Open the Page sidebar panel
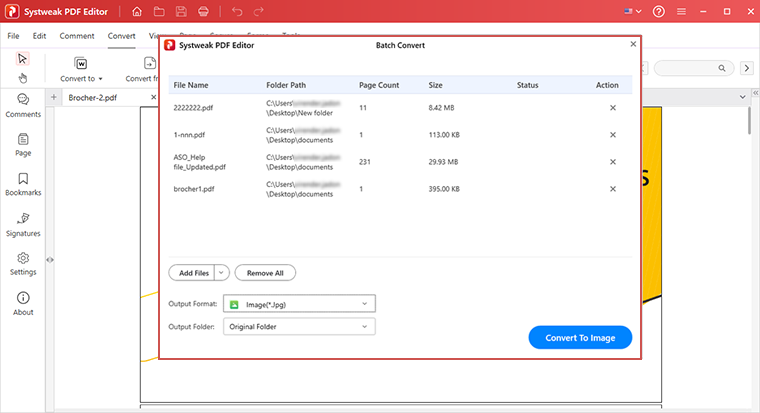Image resolution: width=760 pixels, height=413 pixels. 23,145
